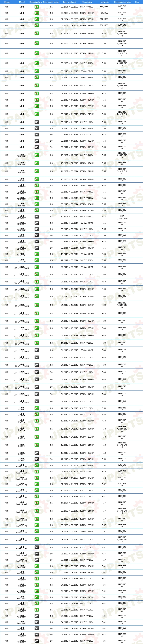Screen dimensions: 143x644
Task: Click petrol icon in MINI R56 128kW / 174KM row
Action: pyautogui.click(x=37, y=34)
